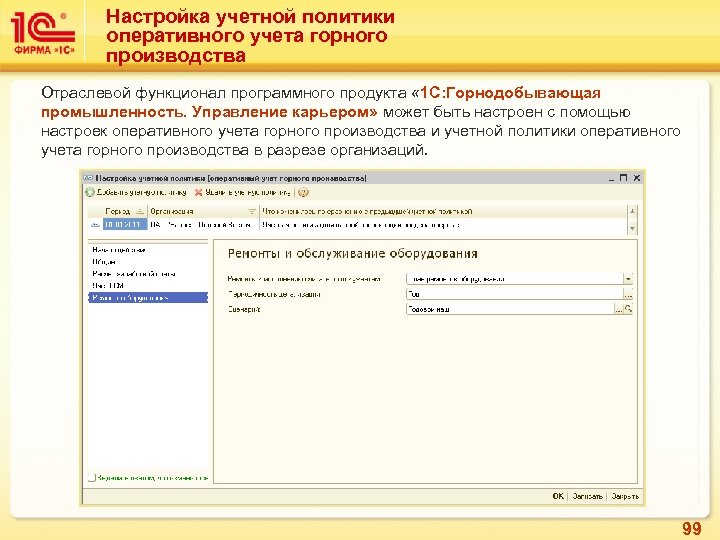
Task: Select the highlighted date cell in the policy table
Action: [x=124, y=225]
